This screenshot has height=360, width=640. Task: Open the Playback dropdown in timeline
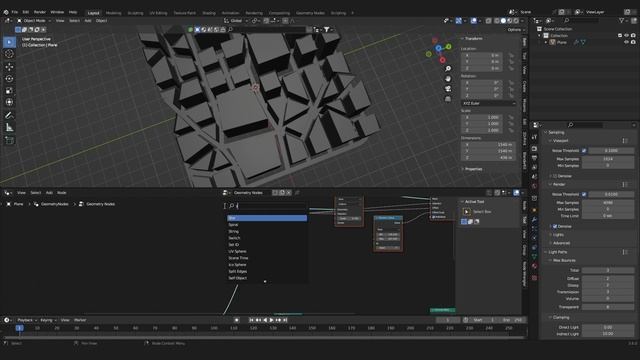(27, 320)
